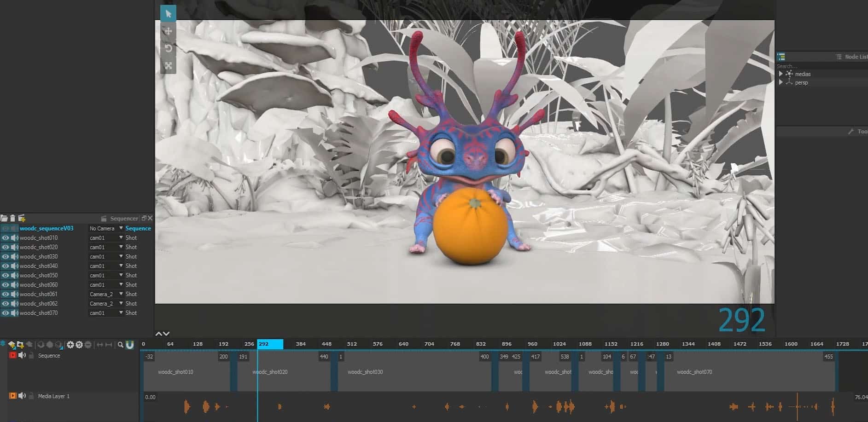Viewport: 868px width, 422px height.
Task: Click the Sequence label on woodc_sequenceV03 row
Action: pyautogui.click(x=137, y=228)
